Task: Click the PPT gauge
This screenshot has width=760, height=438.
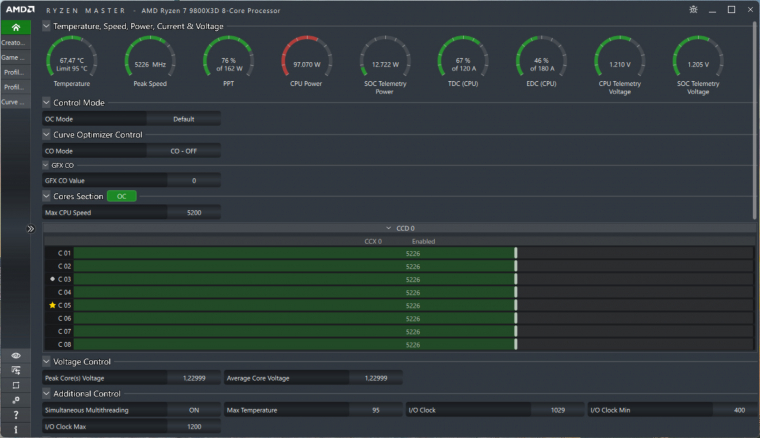Action: click(228, 61)
